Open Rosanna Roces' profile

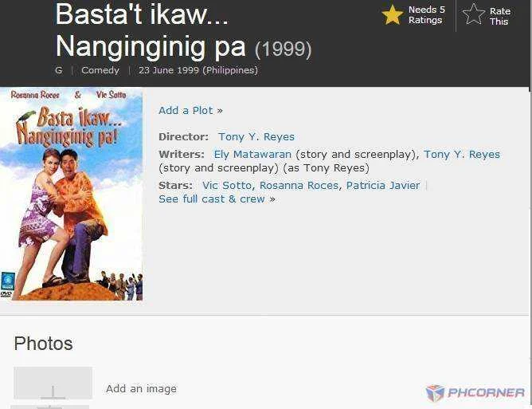point(299,186)
